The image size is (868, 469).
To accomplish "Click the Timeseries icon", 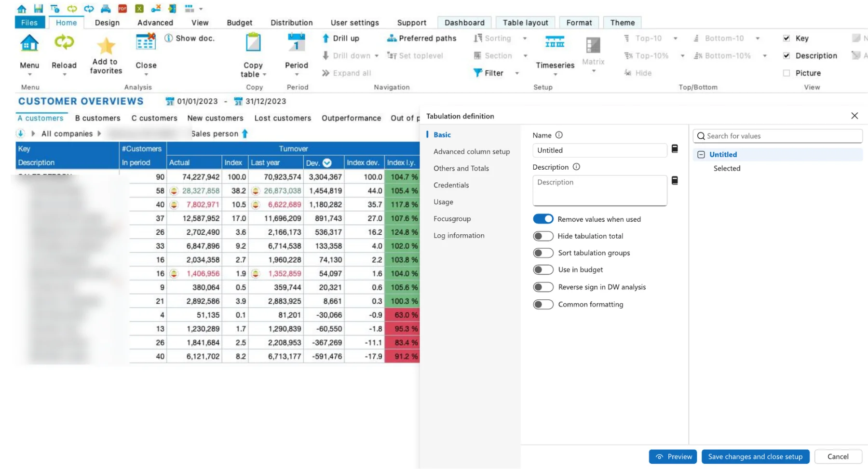I will click(x=555, y=42).
